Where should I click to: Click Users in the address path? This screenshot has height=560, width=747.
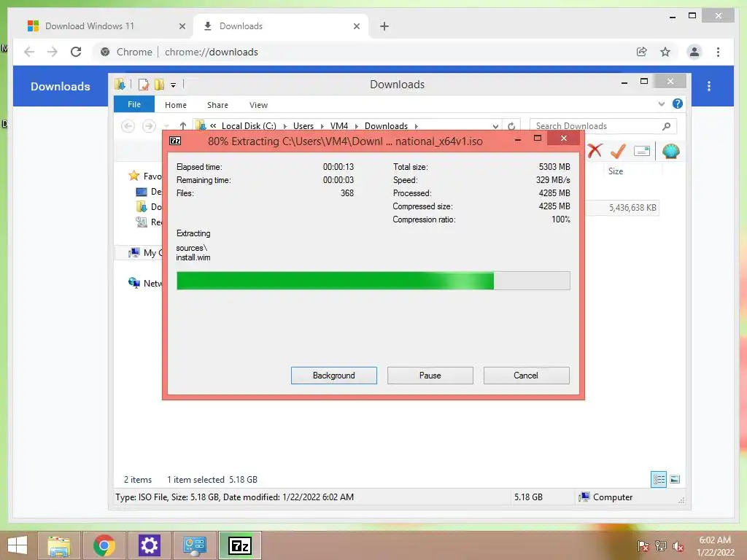pos(303,125)
